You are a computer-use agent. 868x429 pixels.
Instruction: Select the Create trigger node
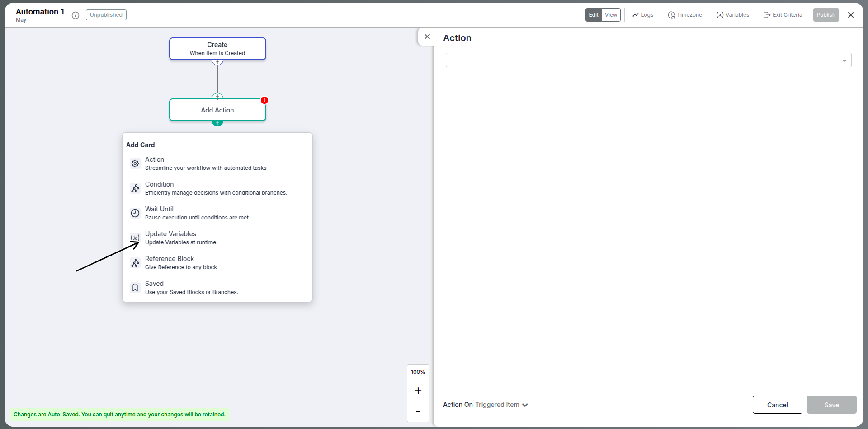pos(217,49)
